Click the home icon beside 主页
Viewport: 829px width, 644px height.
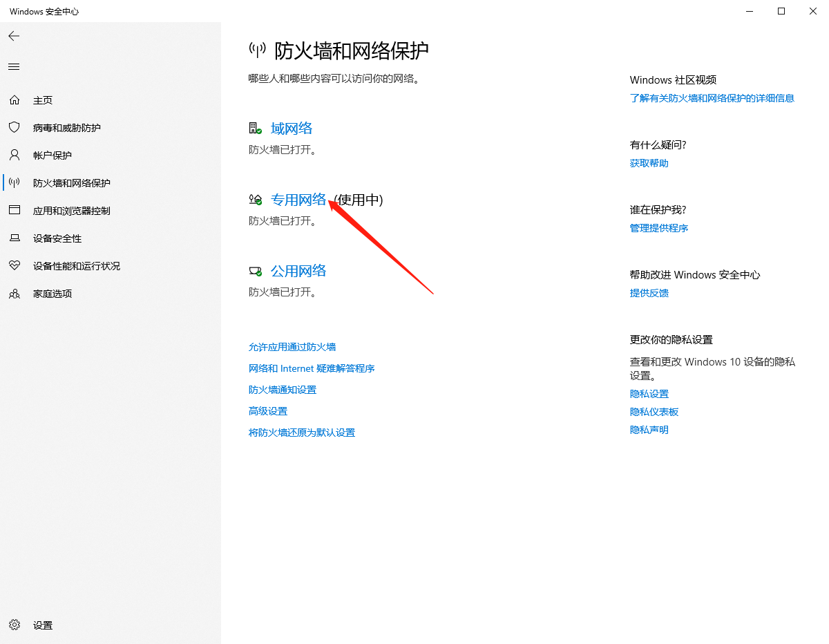(x=15, y=100)
